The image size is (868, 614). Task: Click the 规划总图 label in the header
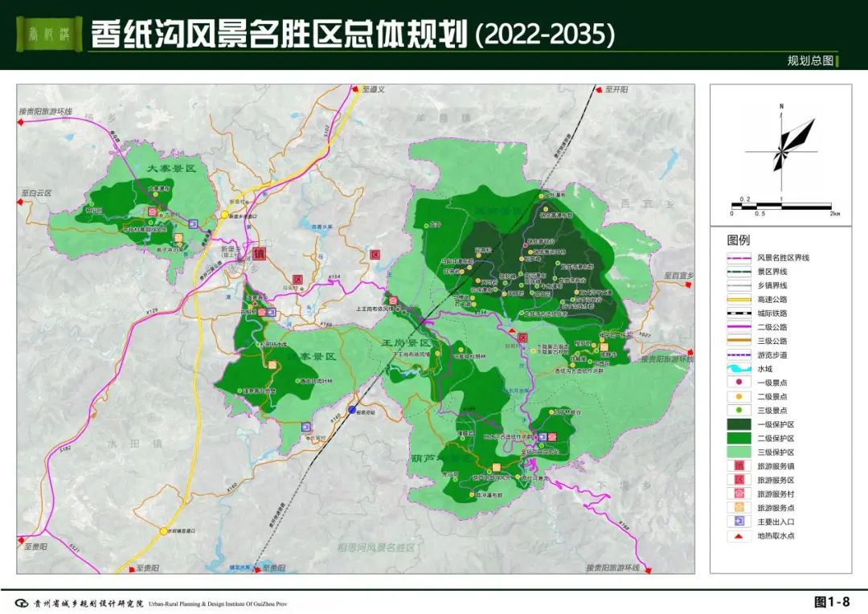[809, 61]
